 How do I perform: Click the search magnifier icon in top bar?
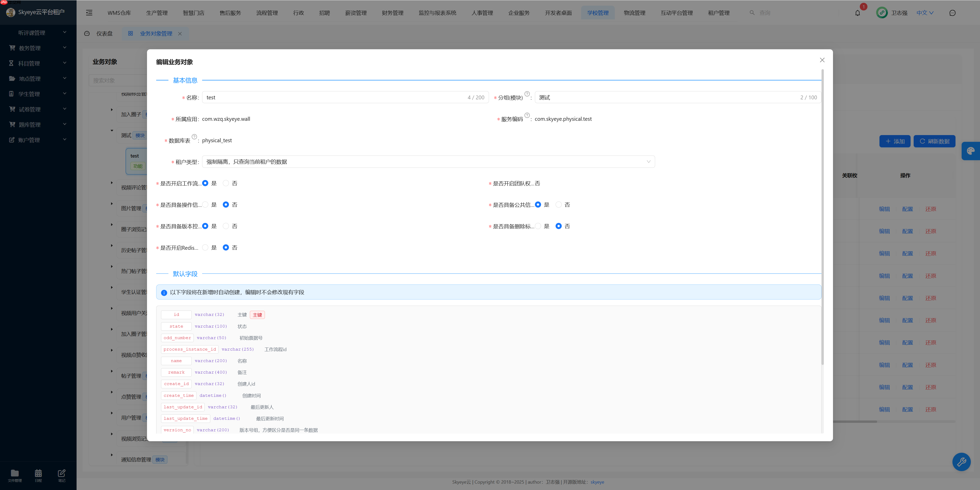pyautogui.click(x=752, y=13)
